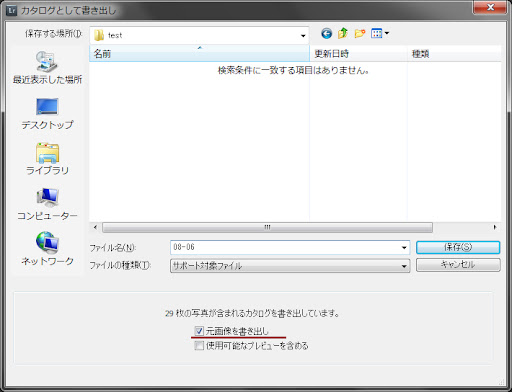
Task: Expand the 保存する場所 location dropdown
Action: [x=303, y=35]
